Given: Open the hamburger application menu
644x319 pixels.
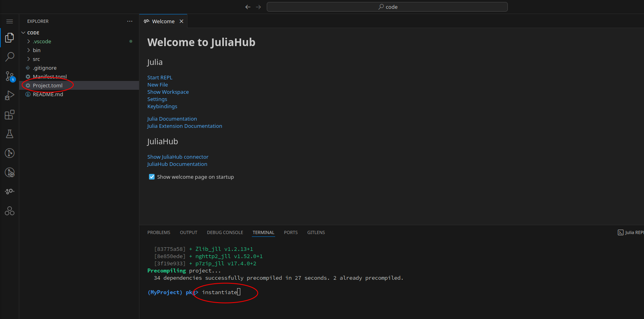Looking at the screenshot, I should coord(10,21).
